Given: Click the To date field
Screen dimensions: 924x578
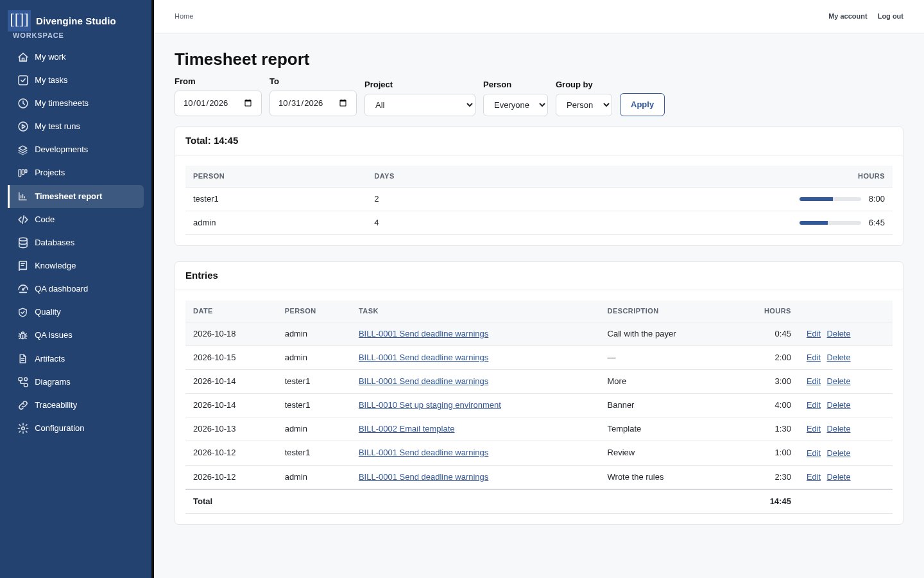Looking at the screenshot, I should point(313,103).
